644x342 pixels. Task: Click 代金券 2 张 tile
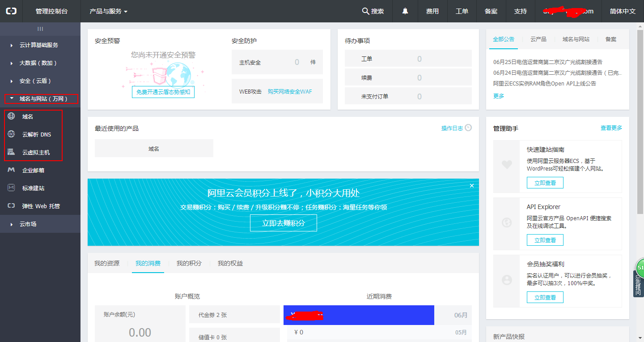coord(234,315)
